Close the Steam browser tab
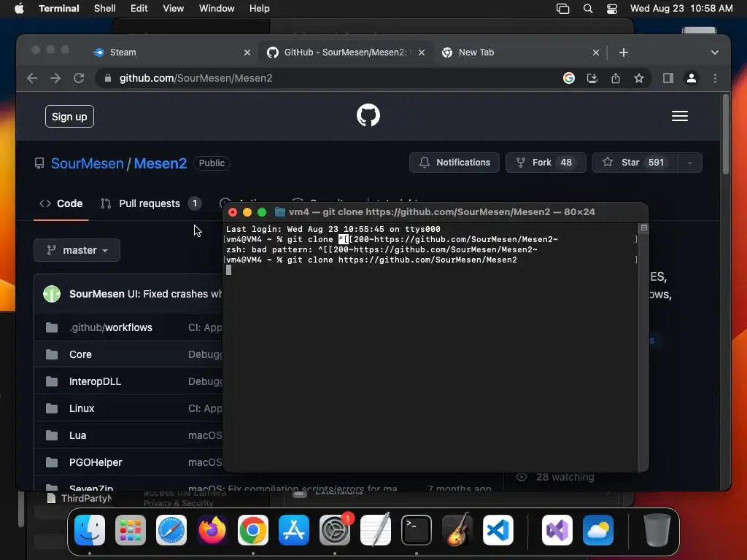The image size is (747, 560). (247, 52)
